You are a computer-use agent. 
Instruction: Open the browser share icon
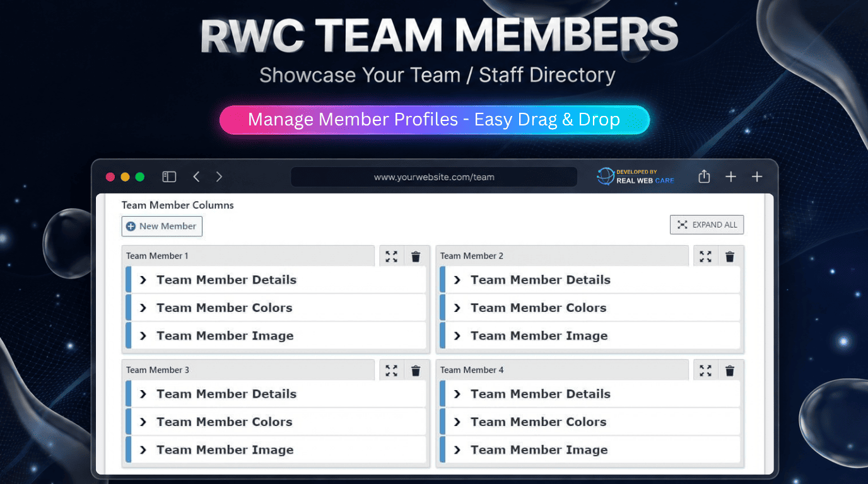pyautogui.click(x=705, y=177)
